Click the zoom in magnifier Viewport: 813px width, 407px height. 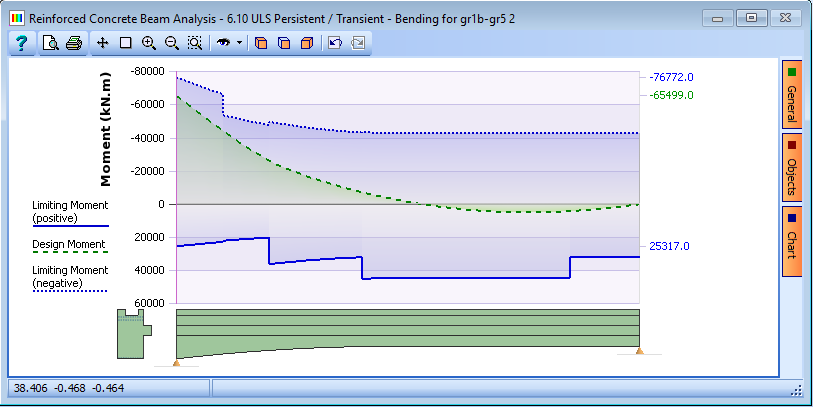(x=149, y=43)
